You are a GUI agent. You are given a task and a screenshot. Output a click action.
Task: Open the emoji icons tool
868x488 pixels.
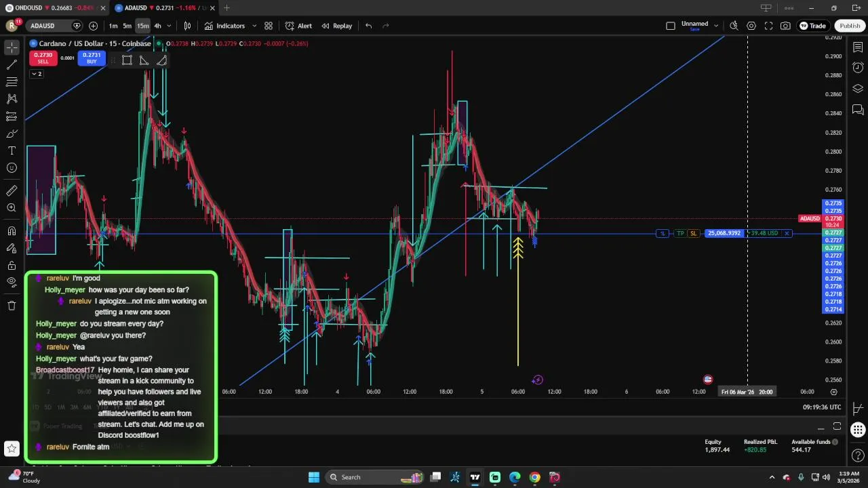[x=12, y=168]
